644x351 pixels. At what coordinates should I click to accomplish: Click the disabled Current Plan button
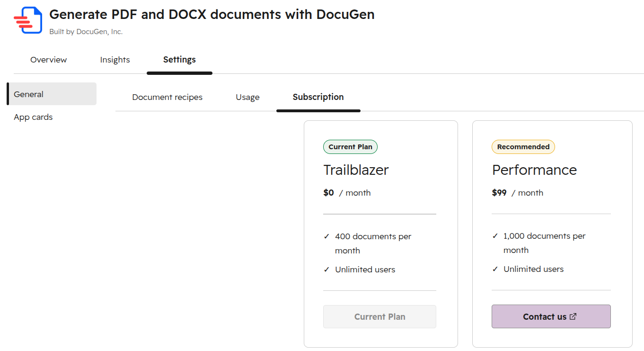pyautogui.click(x=379, y=317)
